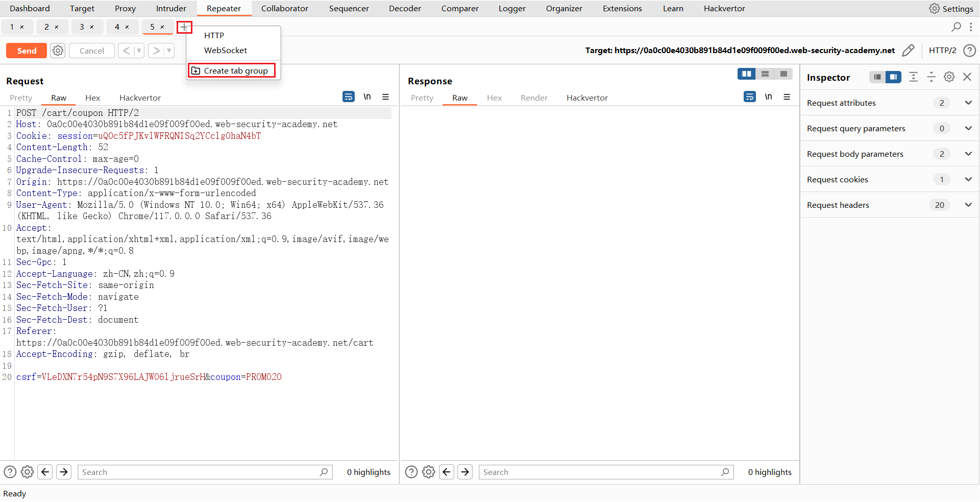Open Response panel search help icon
Viewport: 980px width, 502px height.
pos(411,472)
